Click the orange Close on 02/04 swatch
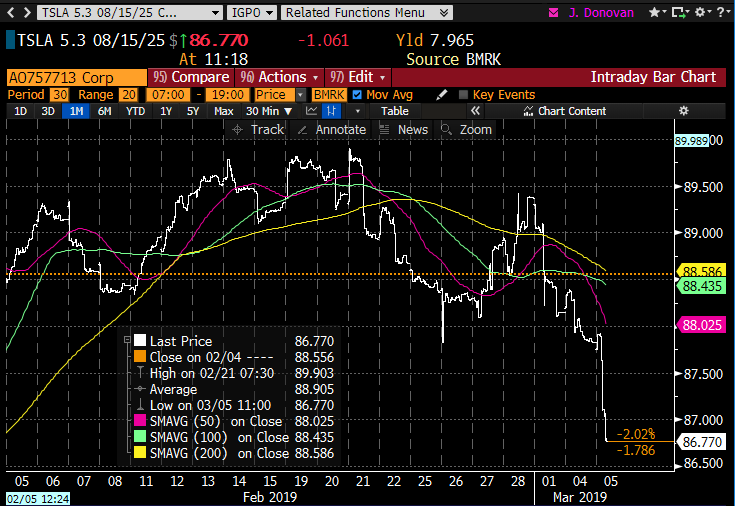Image resolution: width=735 pixels, height=506 pixels. [140, 356]
